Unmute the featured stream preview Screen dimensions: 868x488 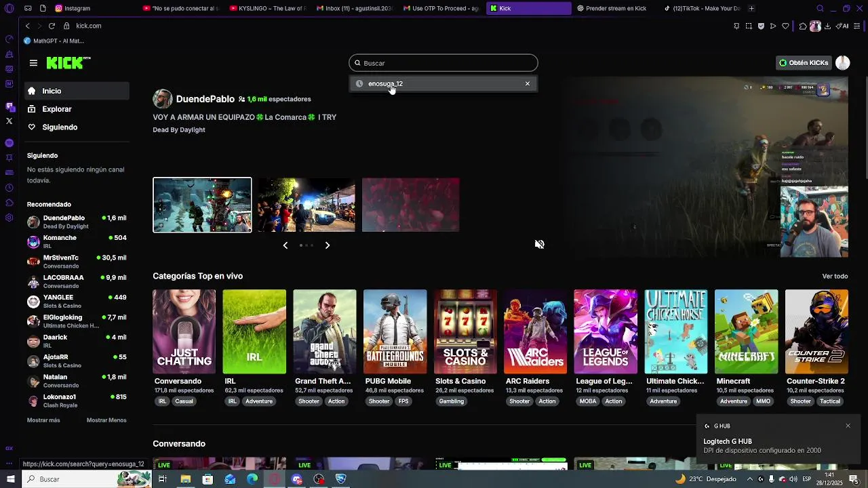click(540, 245)
